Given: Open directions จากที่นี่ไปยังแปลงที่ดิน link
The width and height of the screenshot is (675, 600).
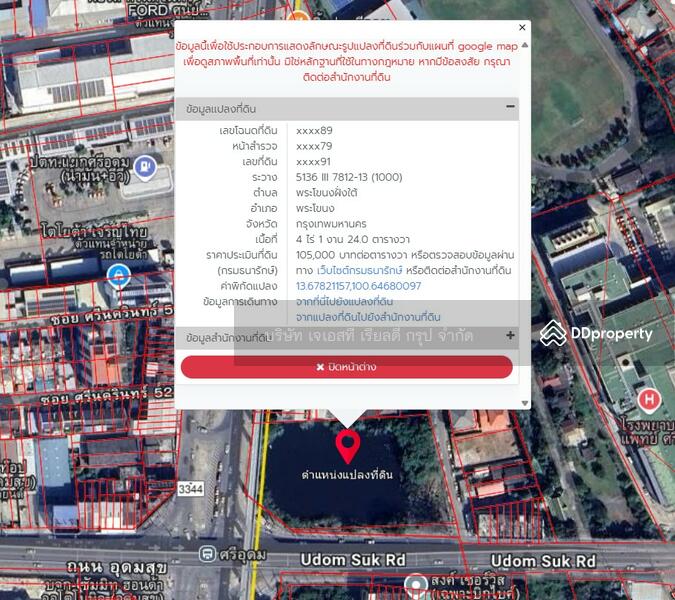Looking at the screenshot, I should point(344,301).
